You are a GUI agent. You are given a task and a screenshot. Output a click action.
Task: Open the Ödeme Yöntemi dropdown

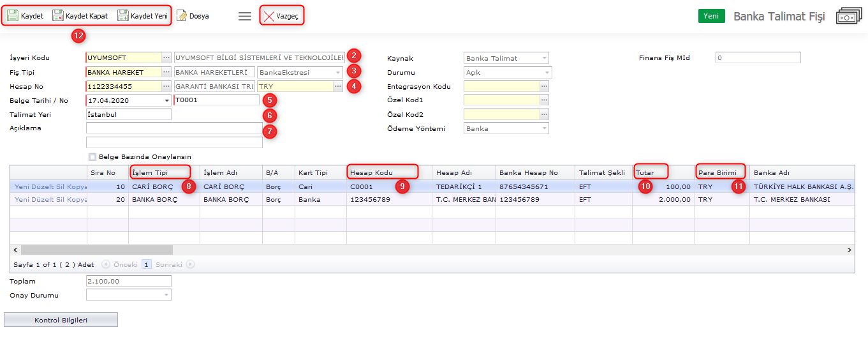pos(544,128)
